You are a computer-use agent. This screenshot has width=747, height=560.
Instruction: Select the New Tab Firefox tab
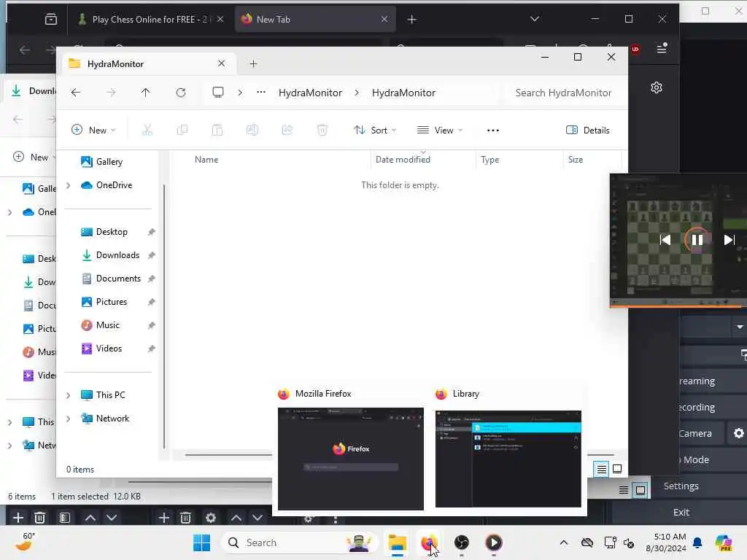point(315,20)
